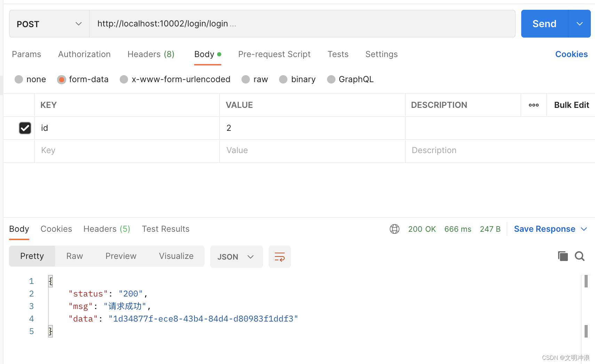
Task: Toggle line wrapping in the response viewer
Action: (279, 256)
